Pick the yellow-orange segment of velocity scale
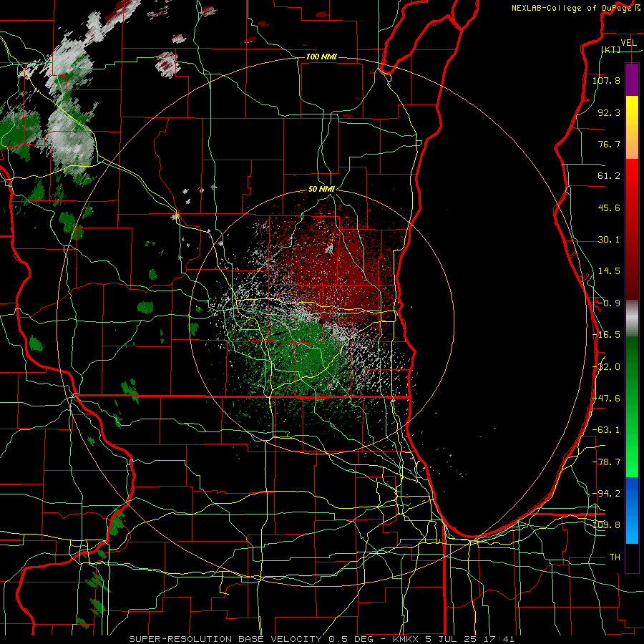This screenshot has width=644, height=644. (x=632, y=127)
